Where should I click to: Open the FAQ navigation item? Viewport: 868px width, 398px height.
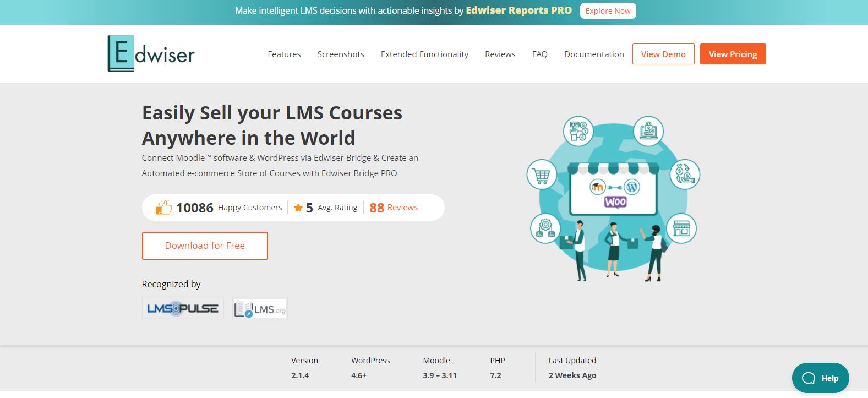pos(539,54)
